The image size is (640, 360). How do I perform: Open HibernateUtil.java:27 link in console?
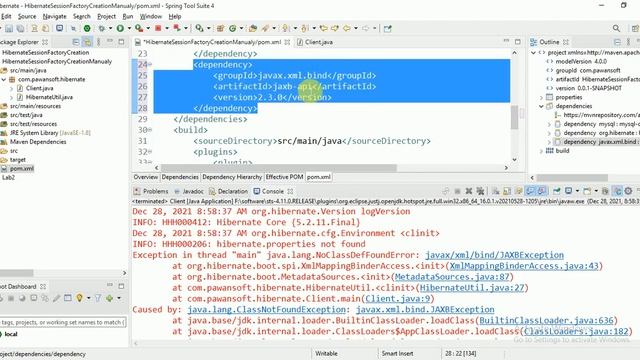pyautogui.click(x=472, y=288)
